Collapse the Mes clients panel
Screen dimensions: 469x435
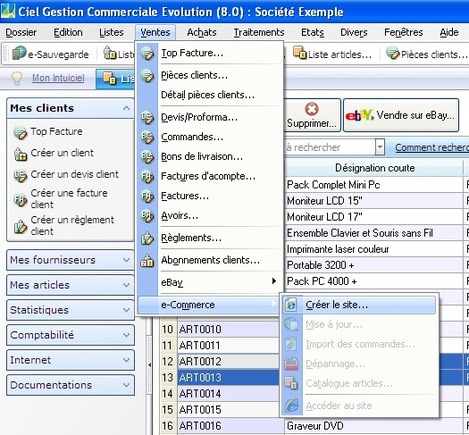[126, 108]
